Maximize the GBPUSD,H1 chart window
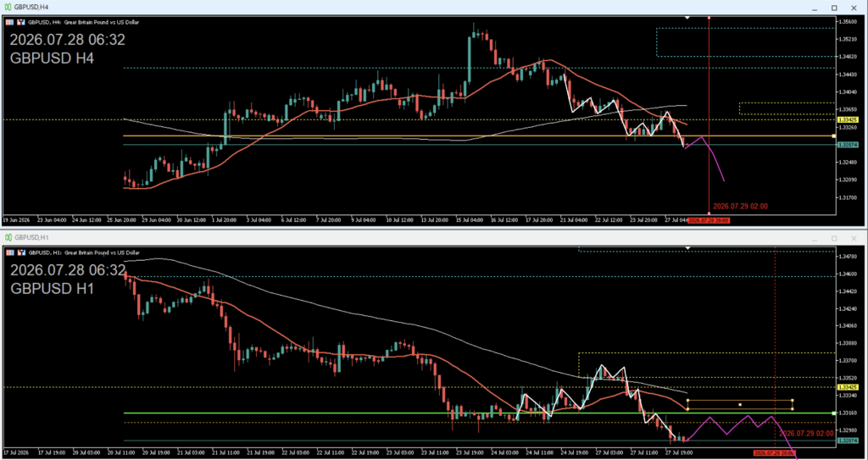Image resolution: width=868 pixels, height=460 pixels. click(x=834, y=238)
